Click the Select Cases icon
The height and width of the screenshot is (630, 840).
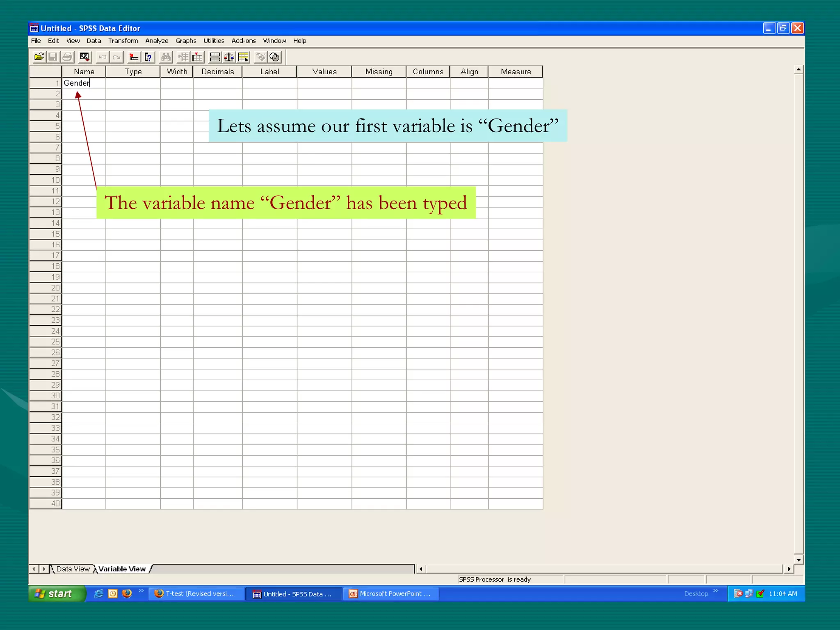pyautogui.click(x=244, y=57)
